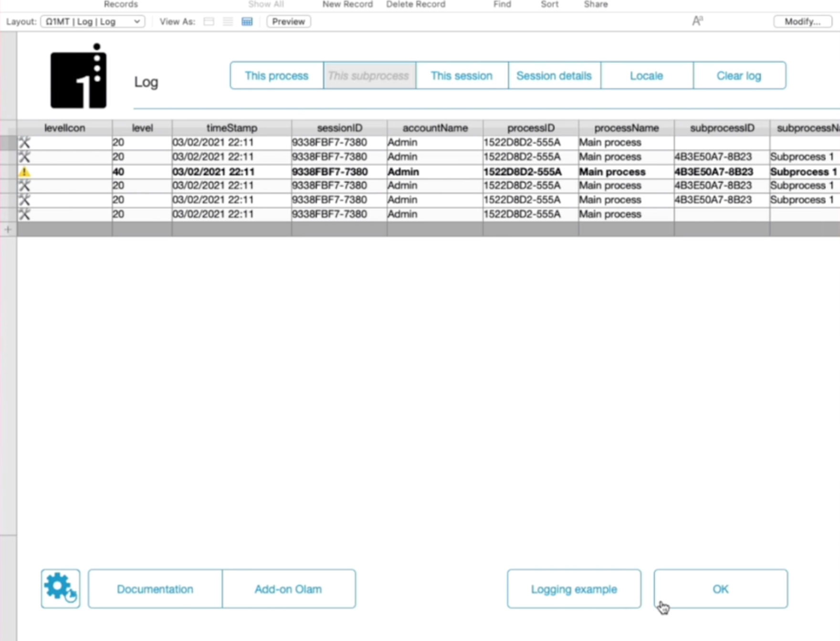Click the plus icon to add row
The image size is (840, 641).
[8, 230]
